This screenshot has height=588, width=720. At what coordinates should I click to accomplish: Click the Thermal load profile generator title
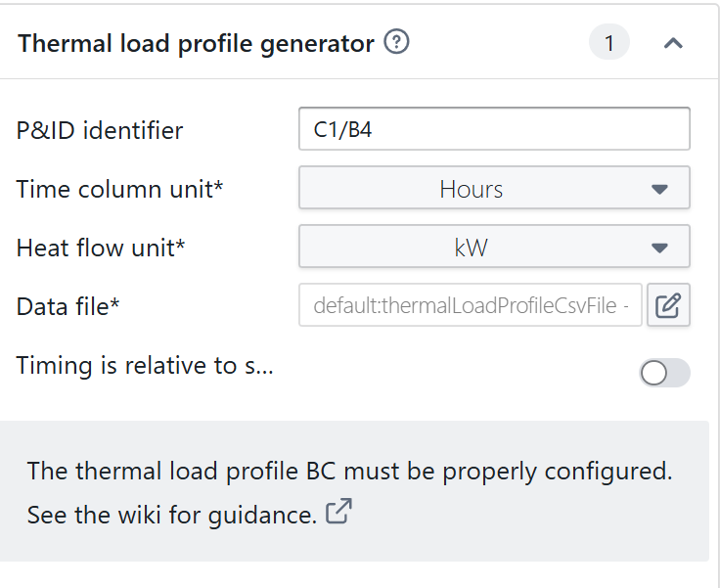pos(196,44)
